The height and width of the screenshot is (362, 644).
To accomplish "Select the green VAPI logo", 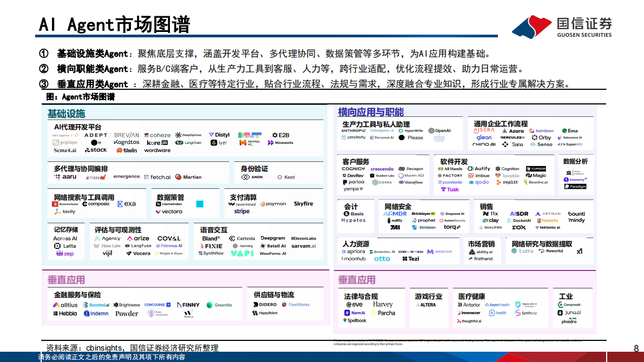I will pos(242,254).
